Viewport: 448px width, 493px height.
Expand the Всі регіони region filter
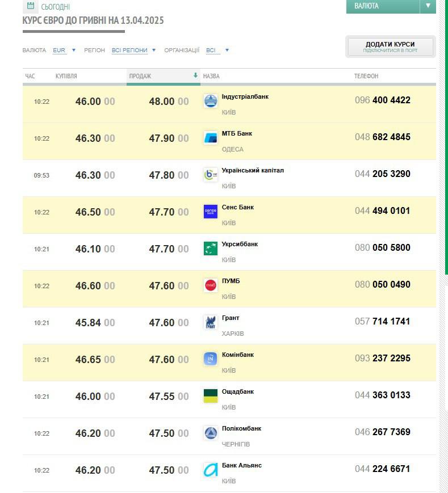coord(133,50)
